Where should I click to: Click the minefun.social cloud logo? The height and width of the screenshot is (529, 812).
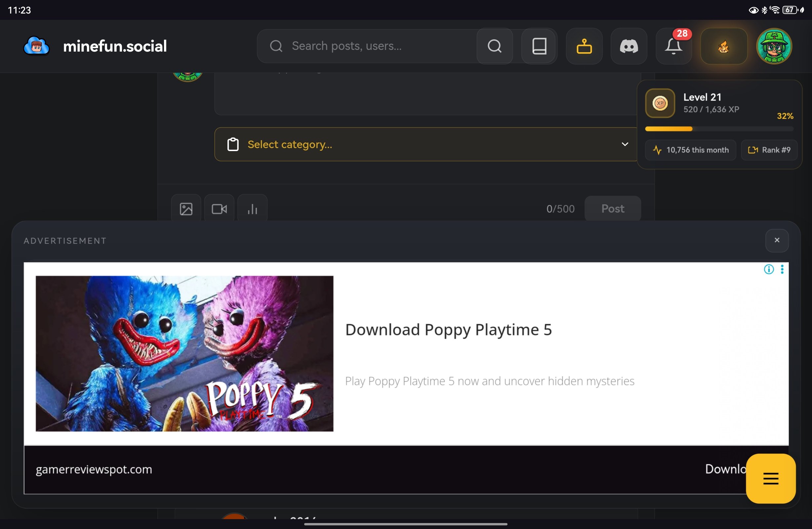(x=36, y=46)
